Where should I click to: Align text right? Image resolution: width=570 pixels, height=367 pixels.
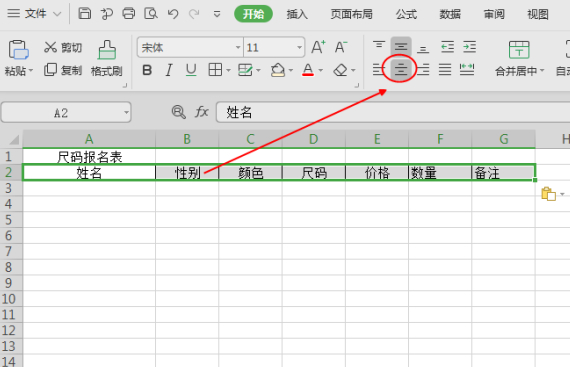(x=424, y=69)
